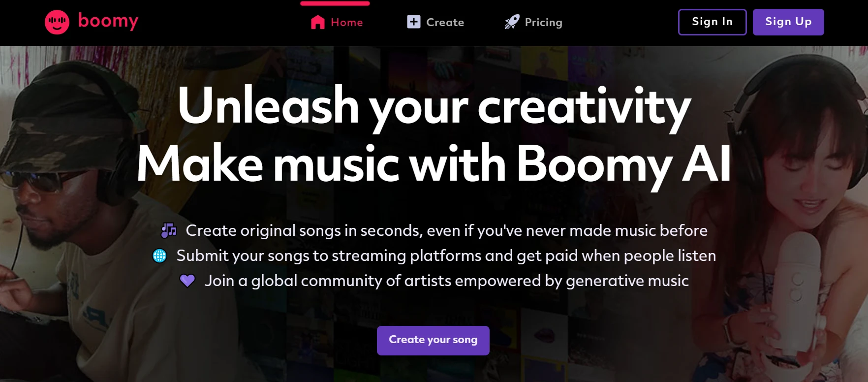868x382 pixels.
Task: Select the "Submit your songs to streaming" line
Action: click(x=446, y=255)
